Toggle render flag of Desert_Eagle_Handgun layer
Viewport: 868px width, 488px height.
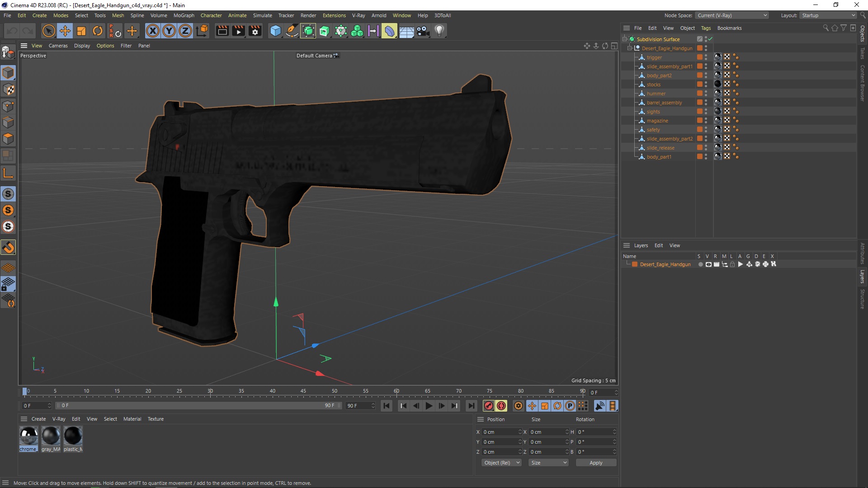[717, 264]
